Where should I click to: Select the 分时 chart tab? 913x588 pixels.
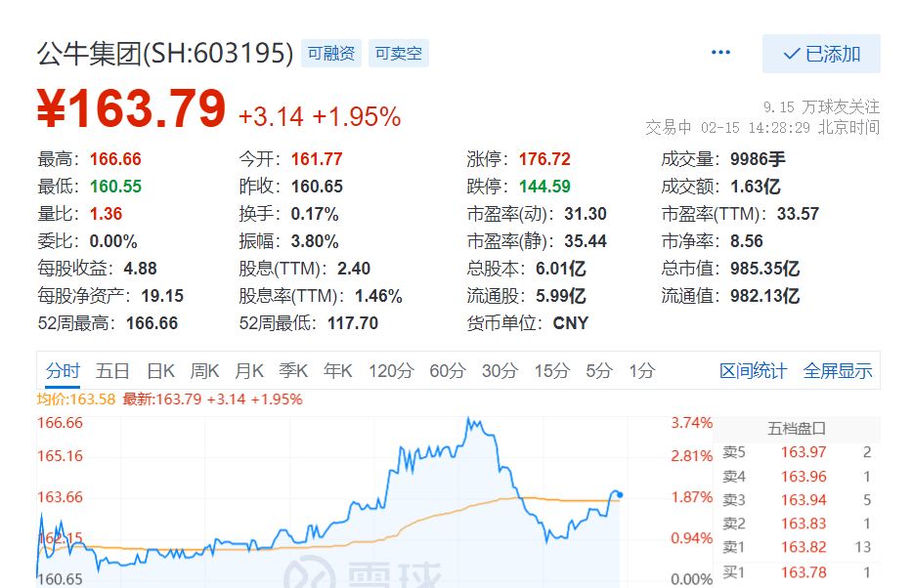click(x=63, y=371)
